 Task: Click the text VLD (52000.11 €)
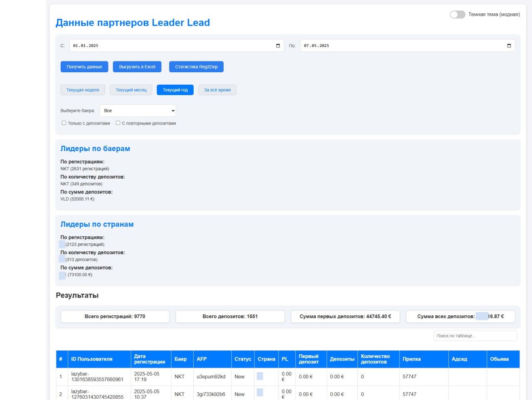point(77,199)
